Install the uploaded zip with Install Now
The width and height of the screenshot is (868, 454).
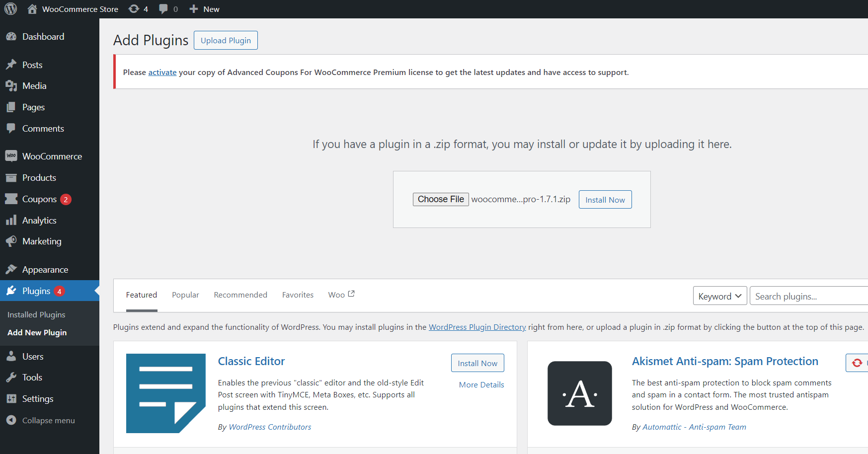coord(605,200)
